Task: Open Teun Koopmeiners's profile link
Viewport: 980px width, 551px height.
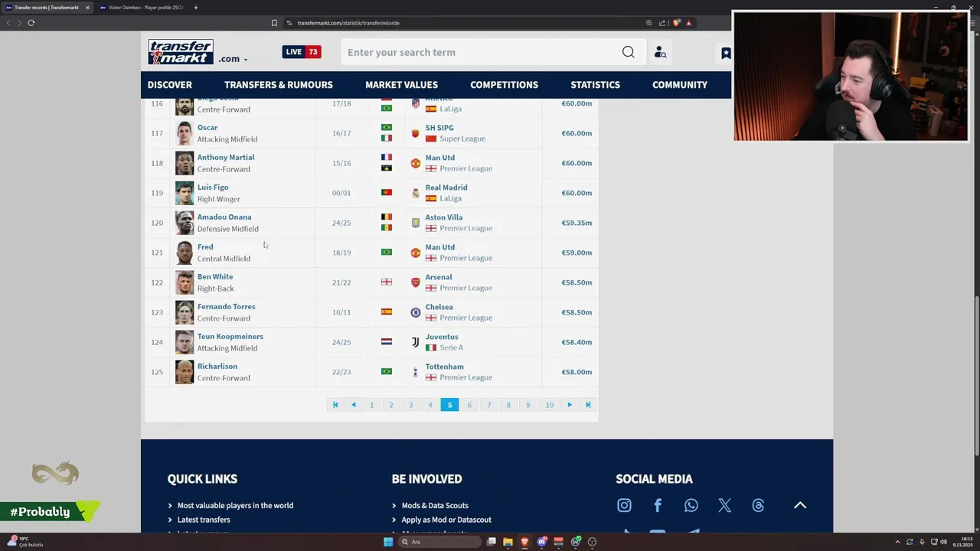Action: pos(230,337)
